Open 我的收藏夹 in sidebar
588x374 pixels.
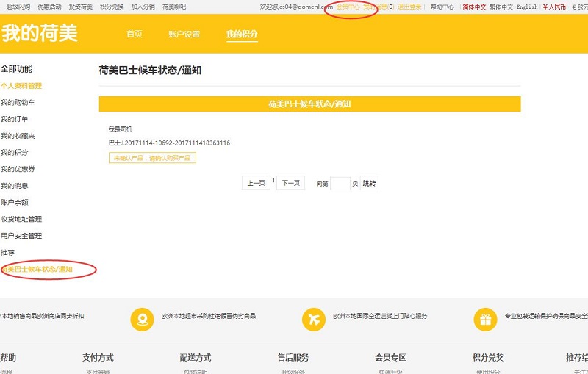click(x=18, y=136)
